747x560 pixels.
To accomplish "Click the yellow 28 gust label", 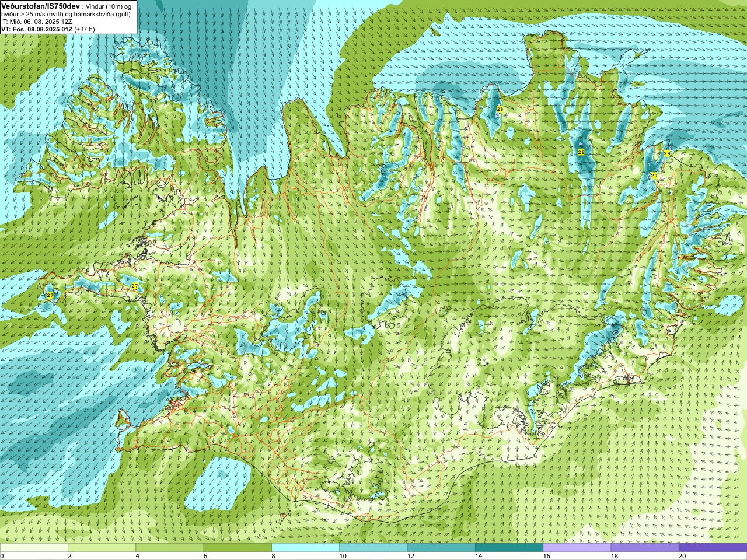I will (x=500, y=109).
